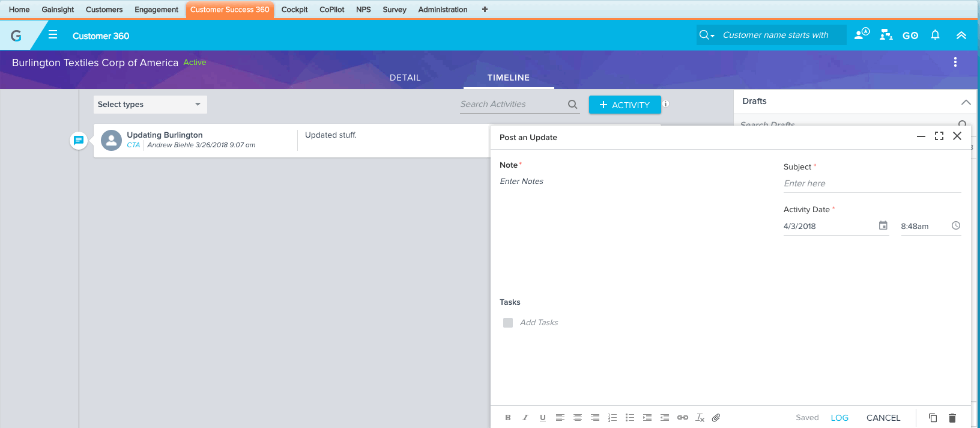Open the Survey tab
Image resolution: width=980 pixels, height=428 pixels.
click(395, 10)
